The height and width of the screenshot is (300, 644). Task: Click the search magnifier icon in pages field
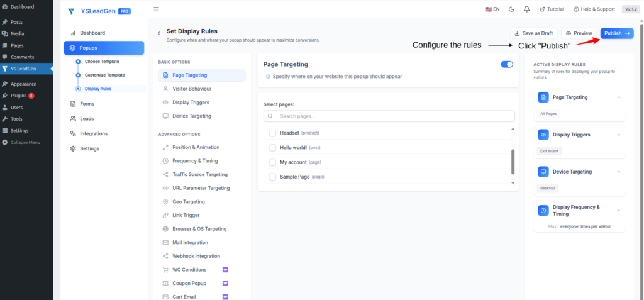point(270,116)
